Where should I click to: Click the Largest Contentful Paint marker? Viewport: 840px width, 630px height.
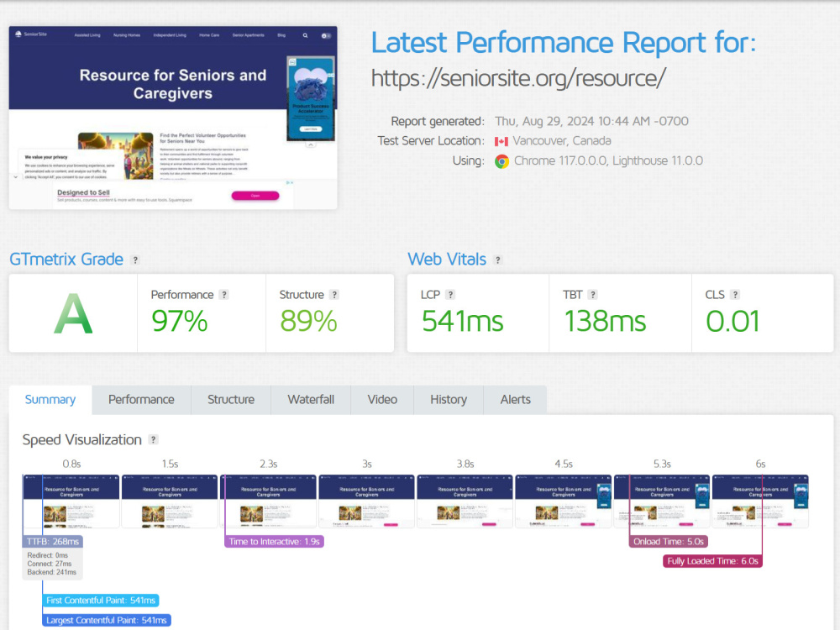(x=107, y=621)
